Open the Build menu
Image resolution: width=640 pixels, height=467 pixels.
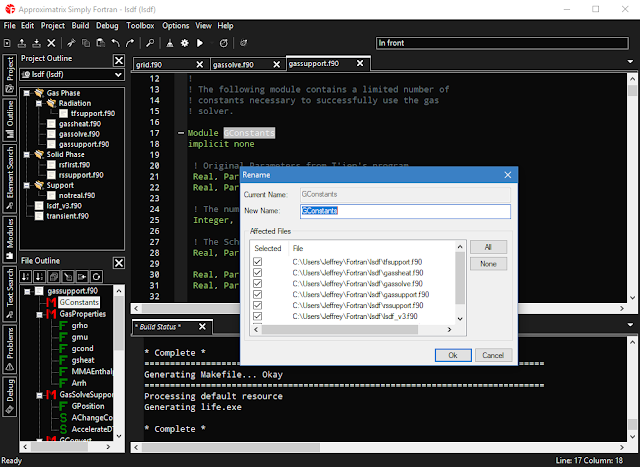click(80, 26)
